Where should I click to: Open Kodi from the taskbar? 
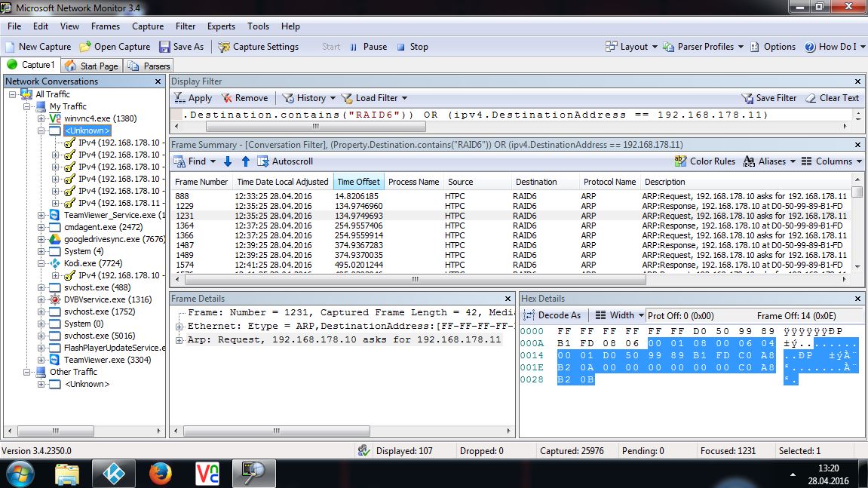point(113,474)
